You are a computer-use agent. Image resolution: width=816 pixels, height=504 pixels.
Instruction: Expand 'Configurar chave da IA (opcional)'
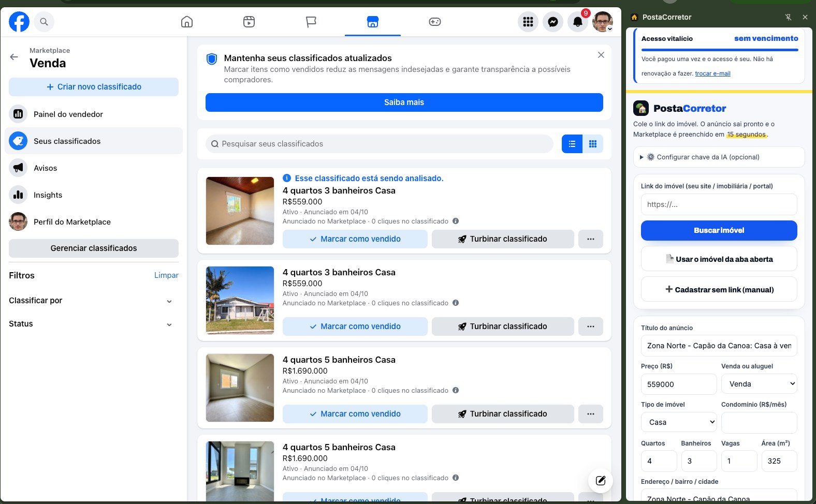[x=719, y=157]
